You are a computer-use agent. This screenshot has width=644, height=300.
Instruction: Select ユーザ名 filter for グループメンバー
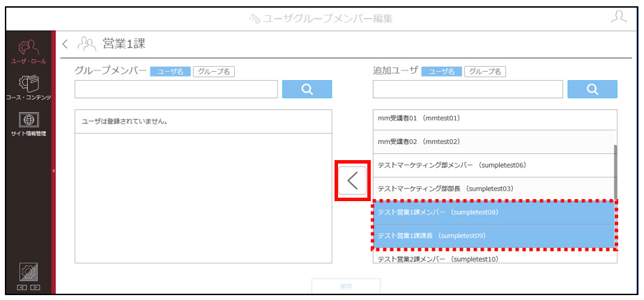tap(170, 72)
